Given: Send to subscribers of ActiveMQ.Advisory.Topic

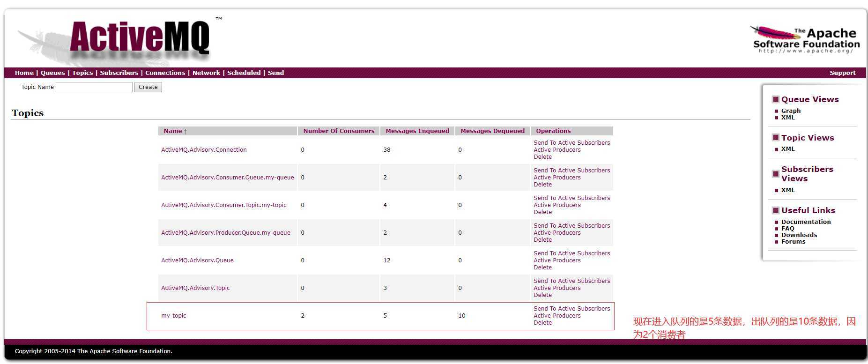Looking at the screenshot, I should [571, 281].
